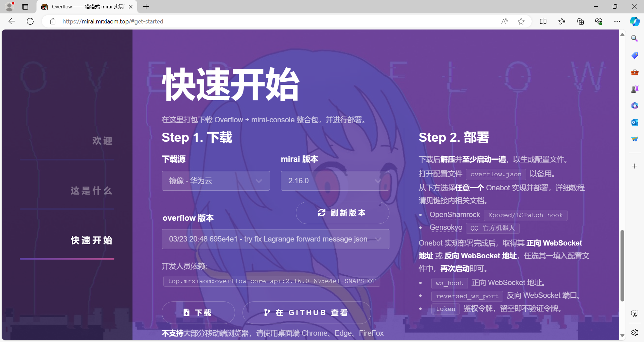Open Edge settings gear
Image resolution: width=644 pixels, height=342 pixels.
tap(635, 332)
